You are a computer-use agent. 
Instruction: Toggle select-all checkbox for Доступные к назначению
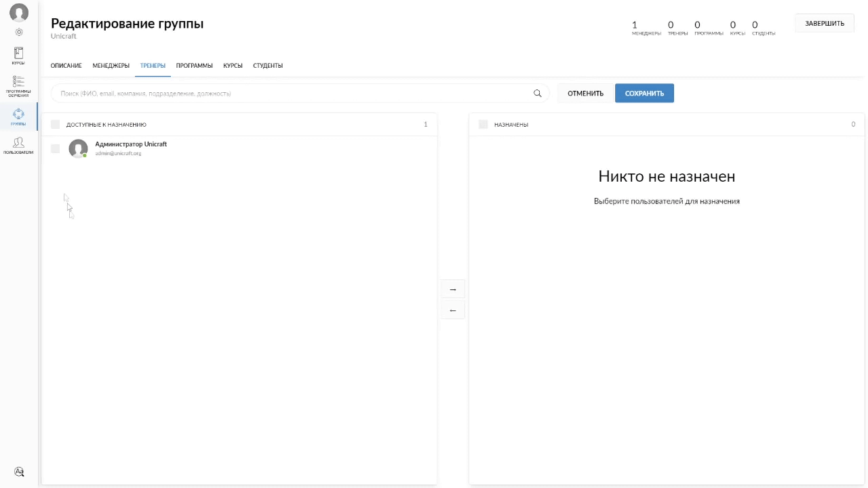tap(56, 124)
